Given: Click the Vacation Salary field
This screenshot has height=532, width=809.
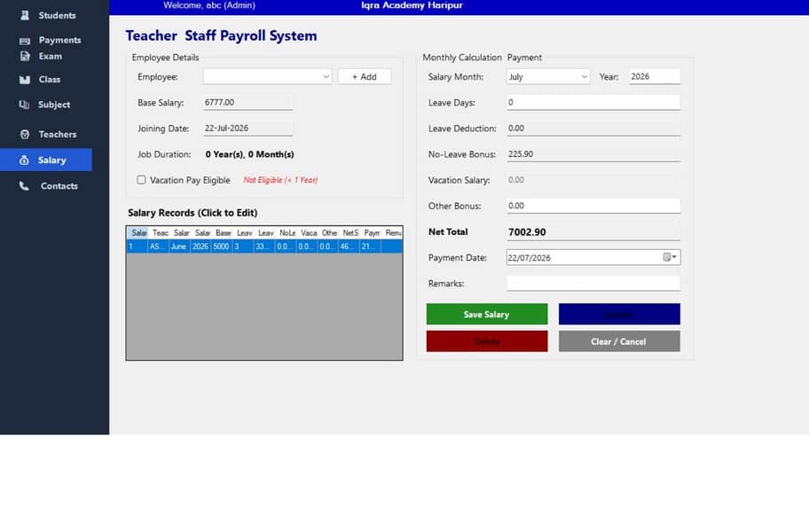Looking at the screenshot, I should (593, 180).
